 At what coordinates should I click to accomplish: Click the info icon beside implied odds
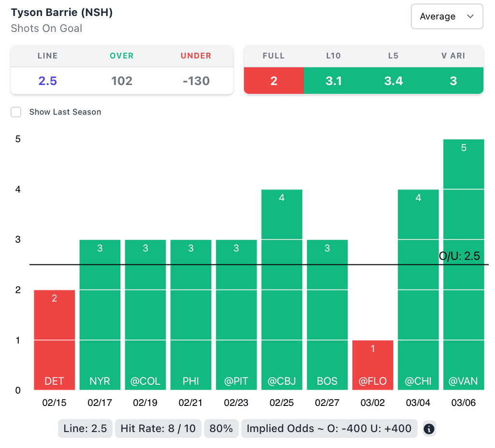point(429,428)
